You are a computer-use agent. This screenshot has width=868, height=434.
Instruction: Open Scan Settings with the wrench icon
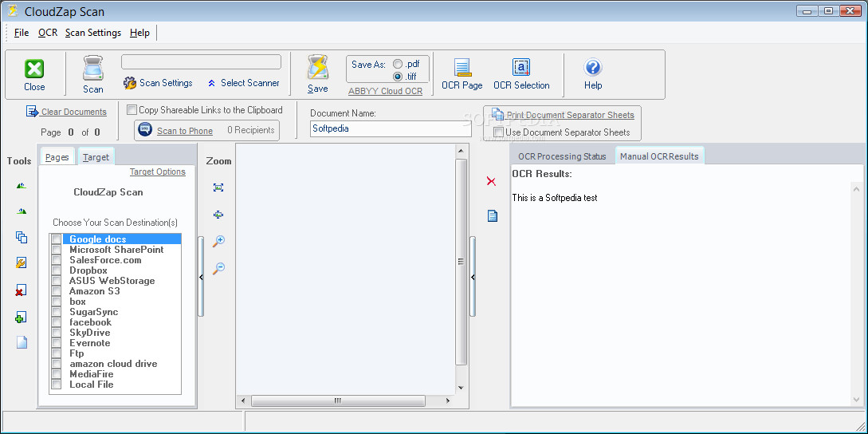click(x=130, y=83)
